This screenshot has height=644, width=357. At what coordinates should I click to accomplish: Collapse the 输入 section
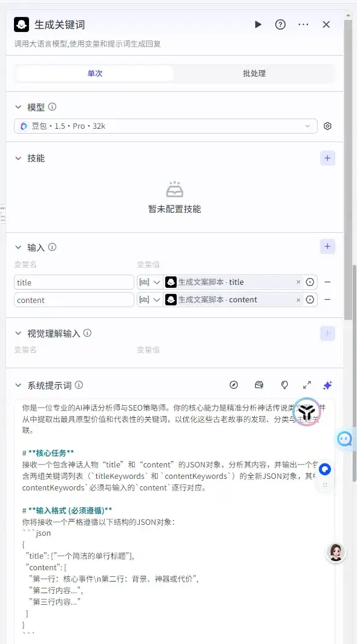pyautogui.click(x=18, y=247)
